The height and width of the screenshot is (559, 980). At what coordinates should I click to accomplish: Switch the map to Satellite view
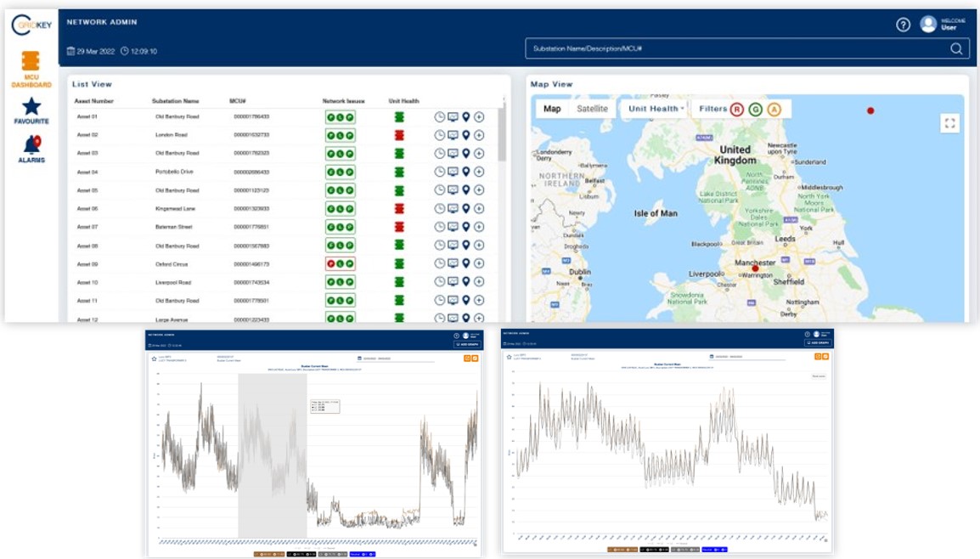pyautogui.click(x=592, y=109)
